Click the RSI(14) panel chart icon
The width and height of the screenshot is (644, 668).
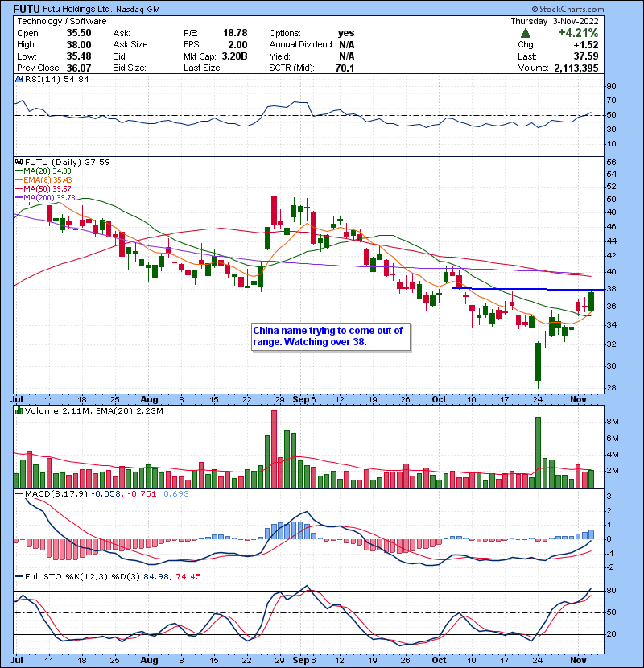19,79
